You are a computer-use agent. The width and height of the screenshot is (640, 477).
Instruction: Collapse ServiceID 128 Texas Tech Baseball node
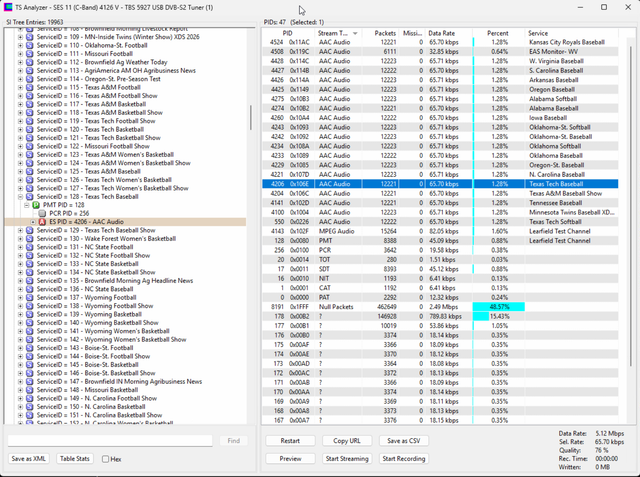[20, 197]
